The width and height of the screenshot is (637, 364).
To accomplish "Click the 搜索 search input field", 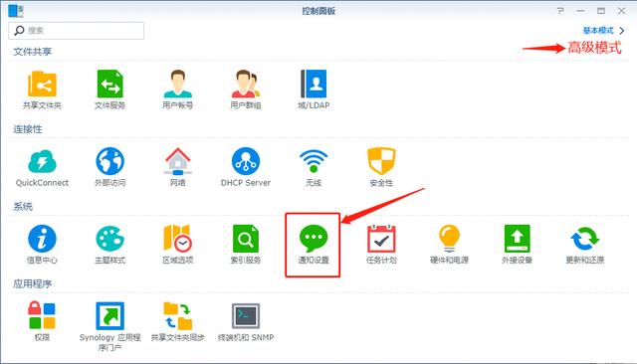I will tap(76, 31).
